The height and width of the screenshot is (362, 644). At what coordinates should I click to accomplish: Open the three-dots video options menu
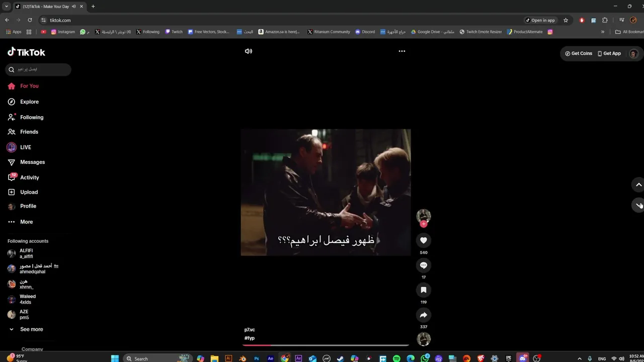(x=402, y=51)
